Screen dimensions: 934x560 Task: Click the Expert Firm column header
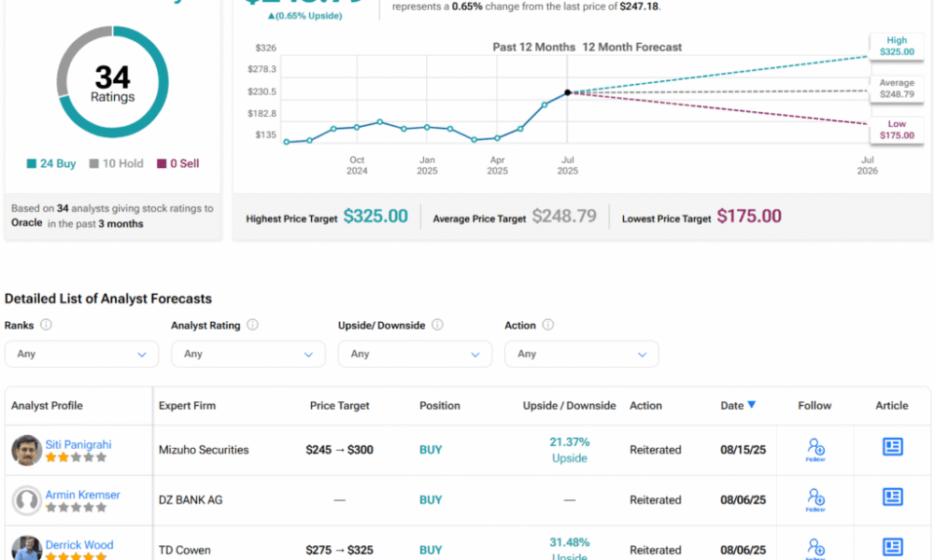[187, 406]
